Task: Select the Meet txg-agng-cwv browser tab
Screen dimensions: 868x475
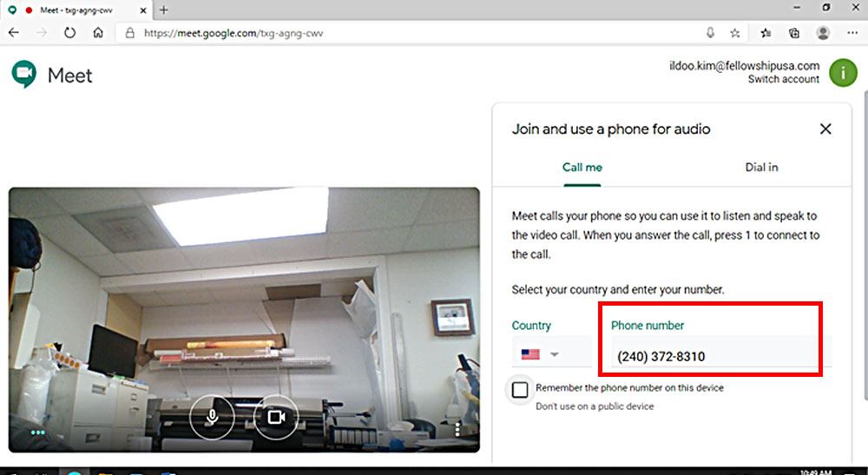Action: pos(76,10)
